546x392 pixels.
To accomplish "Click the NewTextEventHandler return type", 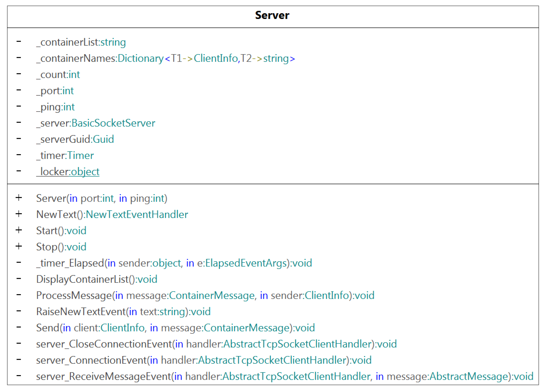I will pyautogui.click(x=137, y=215).
